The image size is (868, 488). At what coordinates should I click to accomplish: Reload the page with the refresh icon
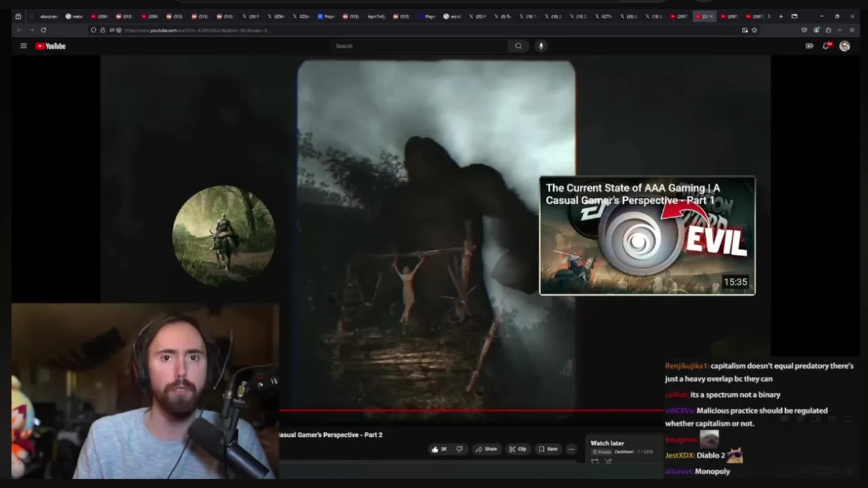43,30
